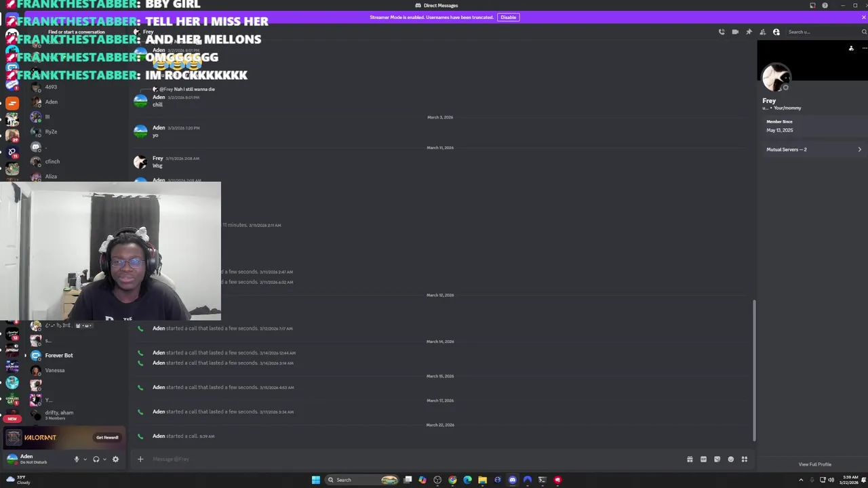868x488 pixels.
Task: Open the GIF picker
Action: tap(703, 459)
